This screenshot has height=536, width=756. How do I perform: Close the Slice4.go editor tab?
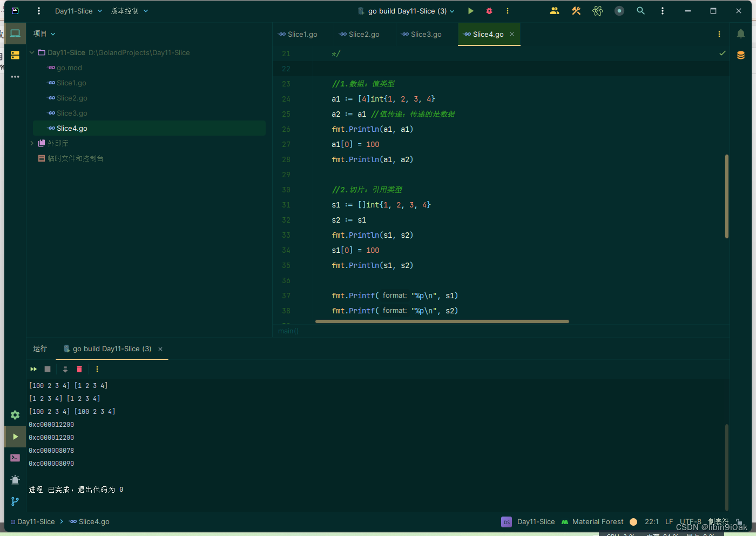[x=512, y=34]
